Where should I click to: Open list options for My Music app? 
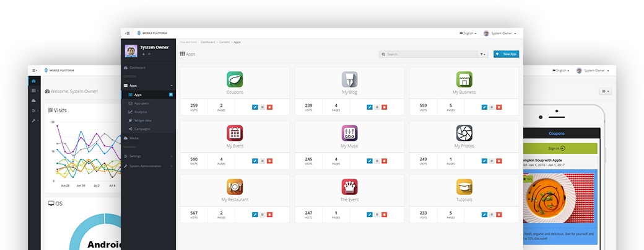point(377,161)
